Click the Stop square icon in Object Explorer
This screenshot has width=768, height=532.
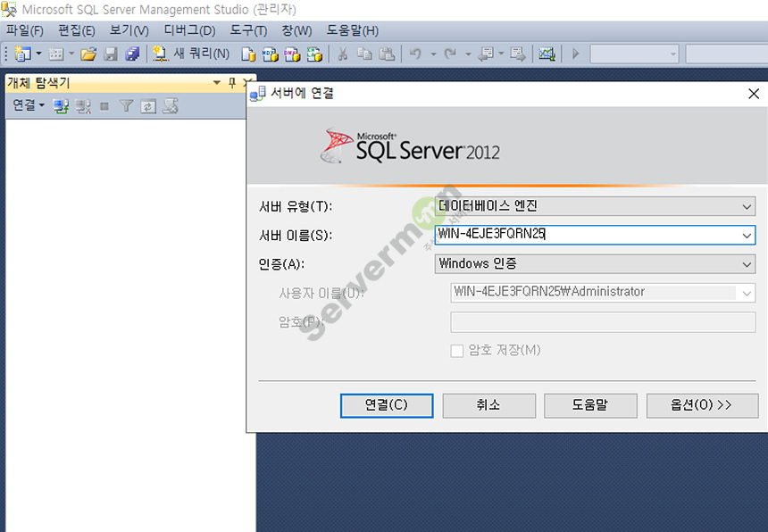pyautogui.click(x=104, y=106)
